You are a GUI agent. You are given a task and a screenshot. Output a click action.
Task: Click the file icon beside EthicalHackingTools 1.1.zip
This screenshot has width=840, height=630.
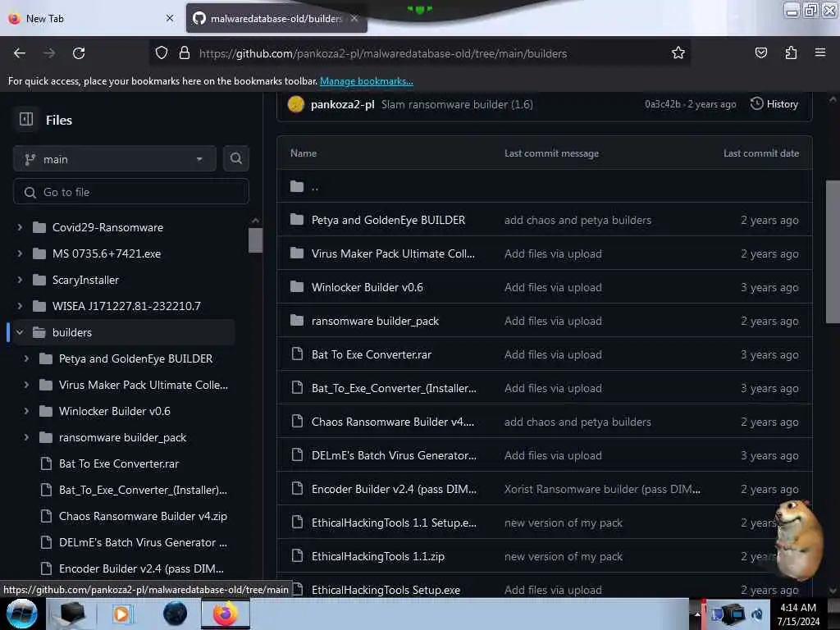pyautogui.click(x=297, y=556)
